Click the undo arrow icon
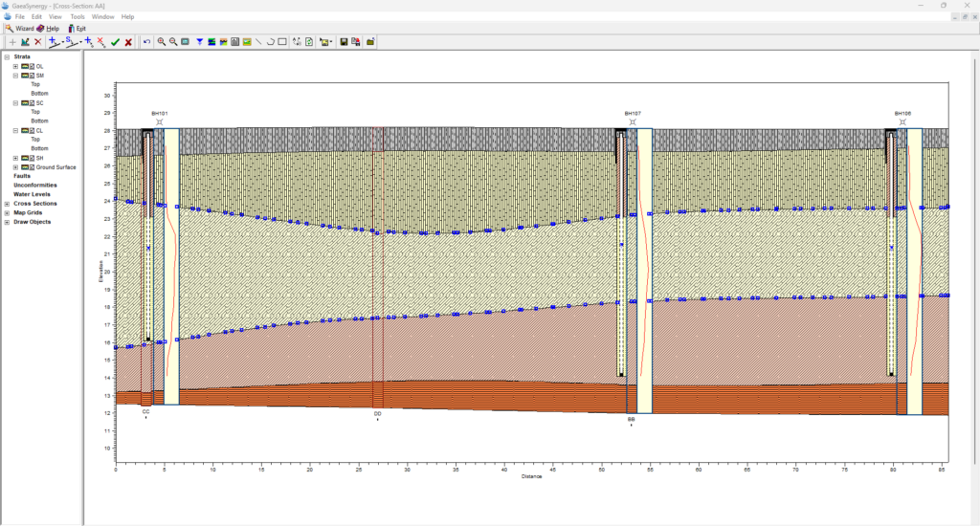 (146, 42)
